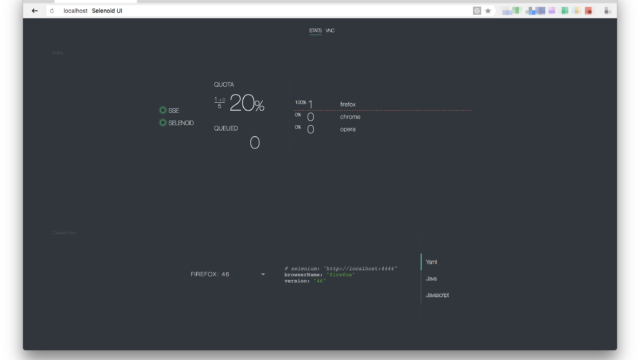Click the chrome browser row label
This screenshot has width=640, height=360.
tap(350, 117)
